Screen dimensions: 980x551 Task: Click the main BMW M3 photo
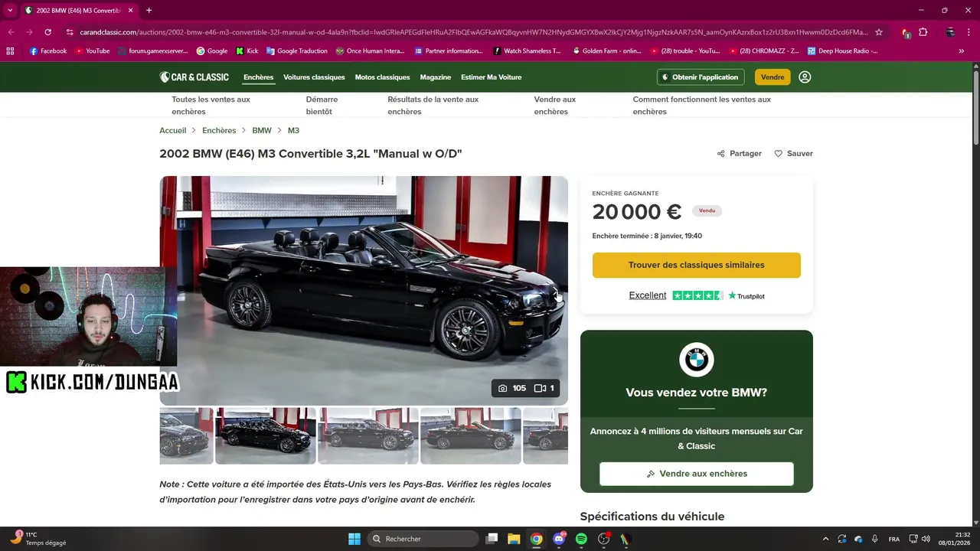pyautogui.click(x=364, y=290)
